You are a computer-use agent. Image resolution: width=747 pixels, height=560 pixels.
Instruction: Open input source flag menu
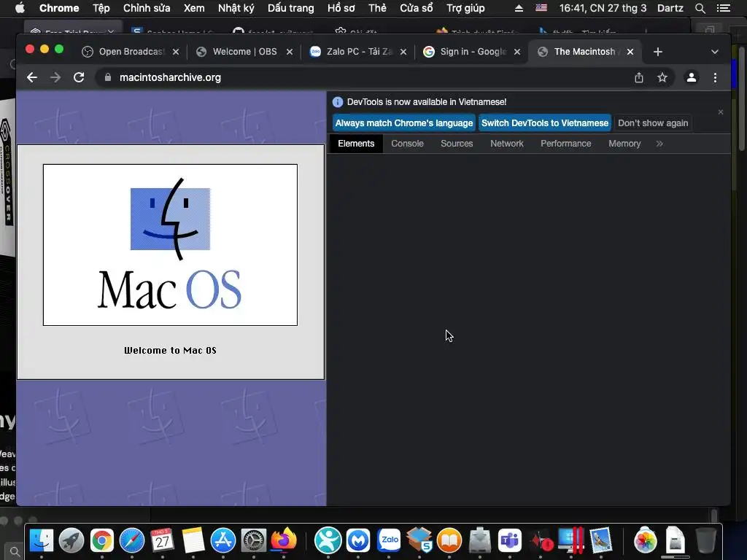pos(541,8)
